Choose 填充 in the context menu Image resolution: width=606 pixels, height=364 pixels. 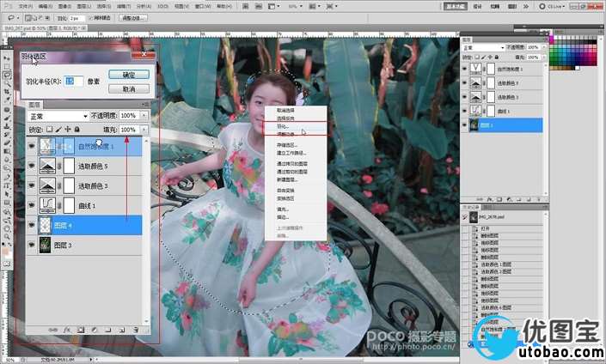[283, 209]
